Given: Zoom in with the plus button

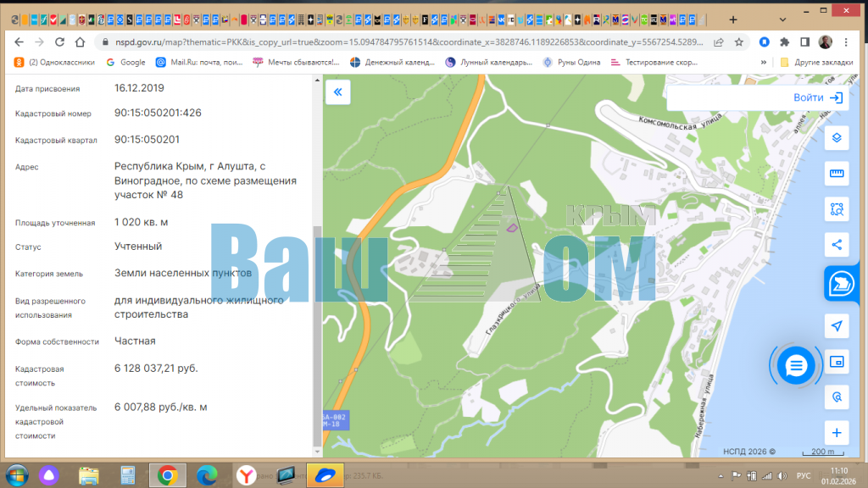Looking at the screenshot, I should point(837,432).
